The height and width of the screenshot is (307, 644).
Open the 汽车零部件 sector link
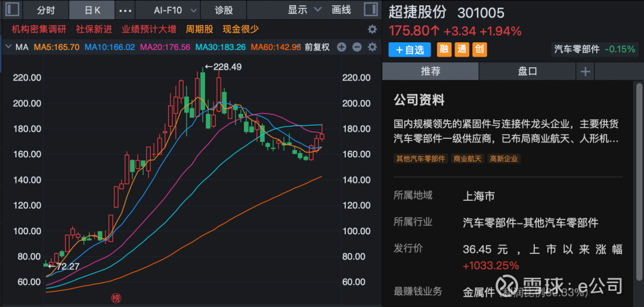click(x=577, y=49)
